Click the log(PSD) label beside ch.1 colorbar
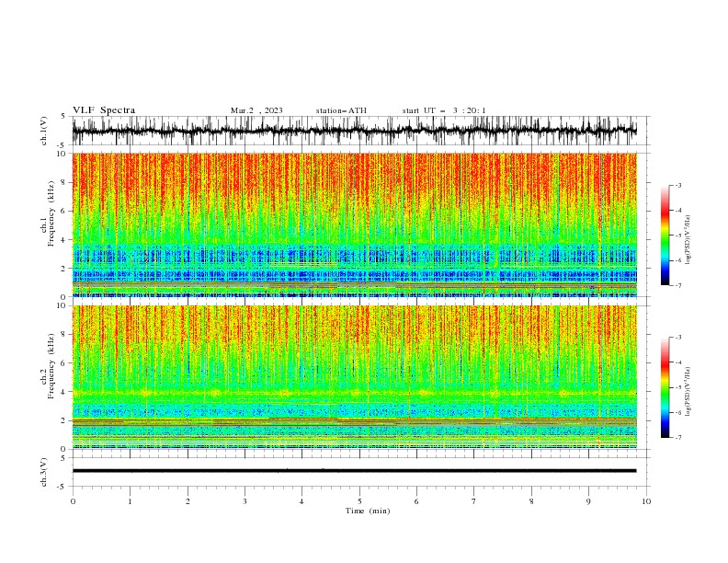Image resolution: width=728 pixels, height=563 pixels. (688, 240)
